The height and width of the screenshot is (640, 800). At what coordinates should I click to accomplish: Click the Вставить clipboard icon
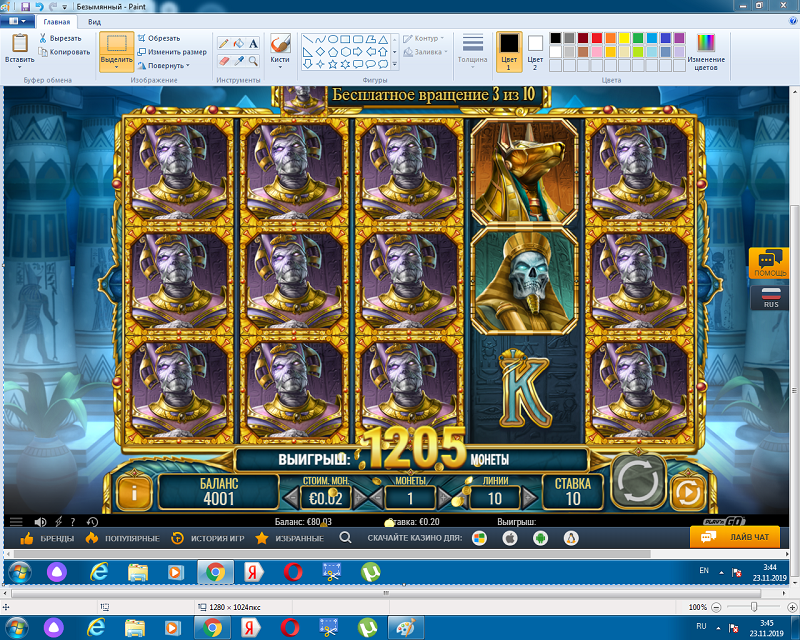pos(20,43)
